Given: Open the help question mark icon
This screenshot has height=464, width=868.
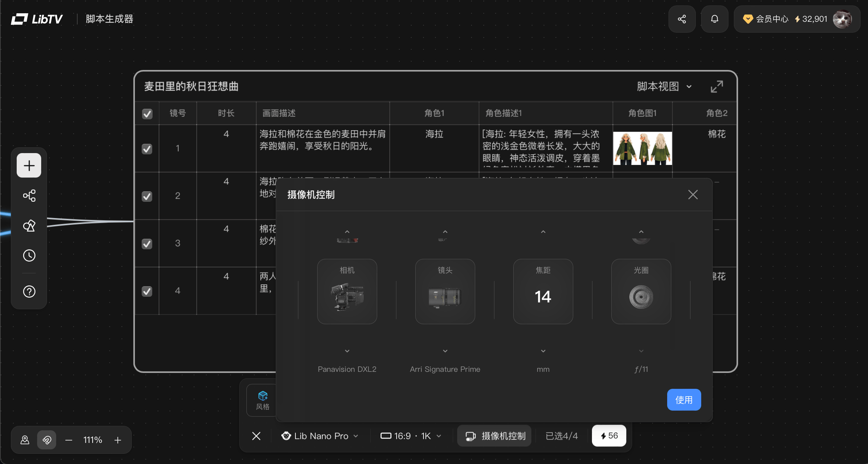Looking at the screenshot, I should coord(29,292).
